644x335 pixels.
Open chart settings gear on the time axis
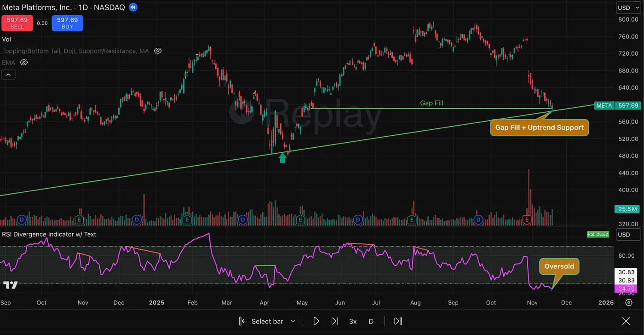click(x=629, y=302)
